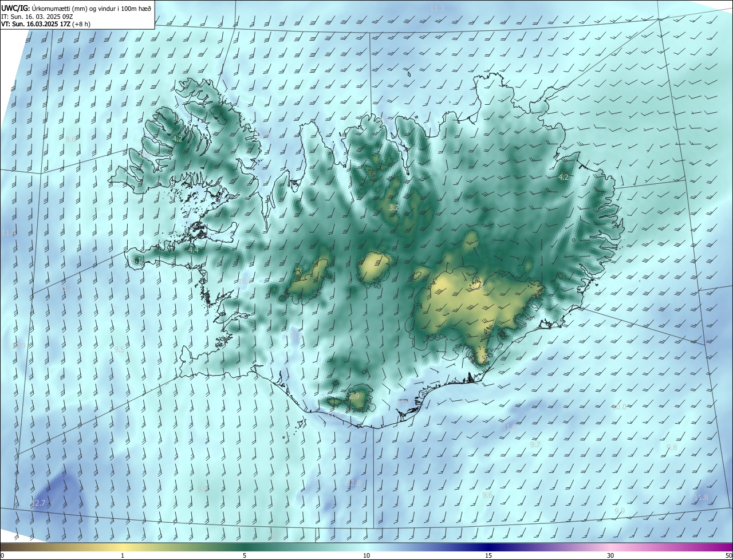This screenshot has width=733, height=560.
Task: Click the 11.8 value label near the southeast corner
Action: (701, 498)
